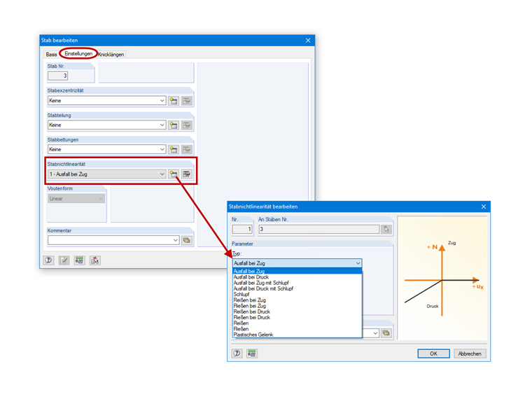The width and height of the screenshot is (532, 399).
Task: Open the comment library icon in Stabnichtlinearität bearbeiten
Action: [x=386, y=332]
